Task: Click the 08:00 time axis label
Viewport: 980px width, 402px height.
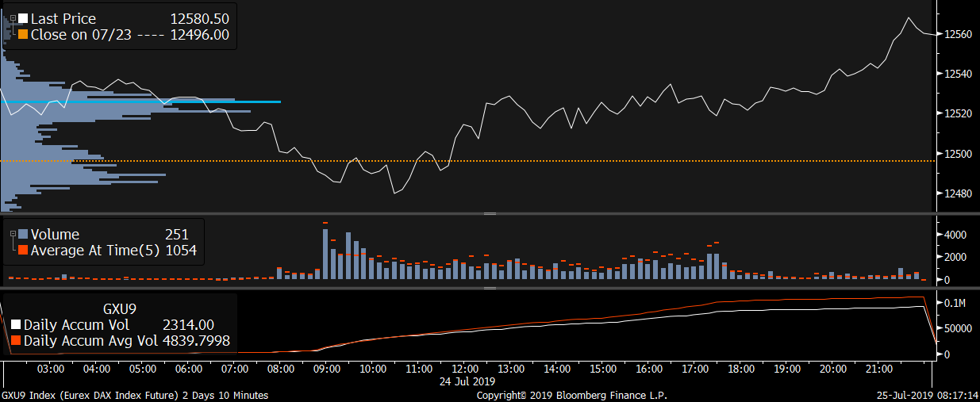Action: 281,369
